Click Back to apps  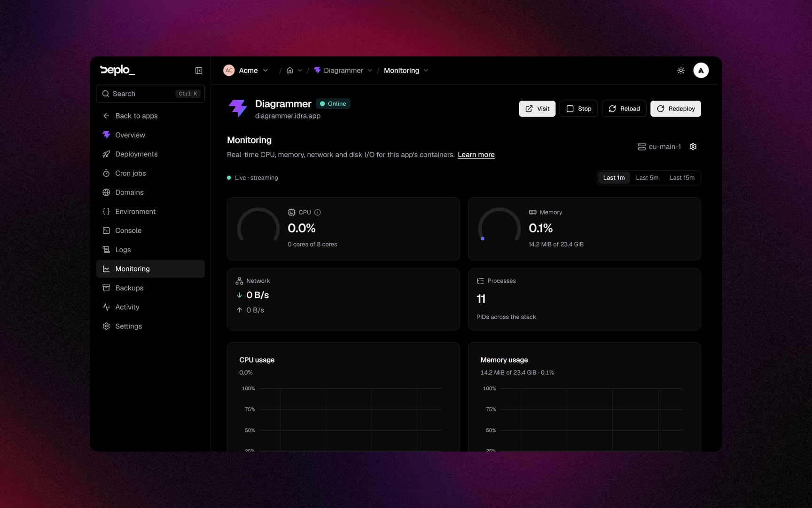pyautogui.click(x=150, y=116)
